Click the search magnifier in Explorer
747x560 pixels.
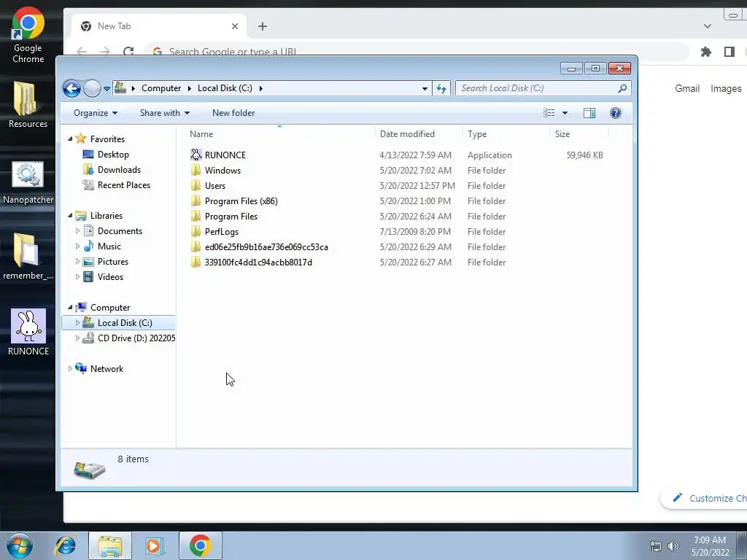coord(622,88)
